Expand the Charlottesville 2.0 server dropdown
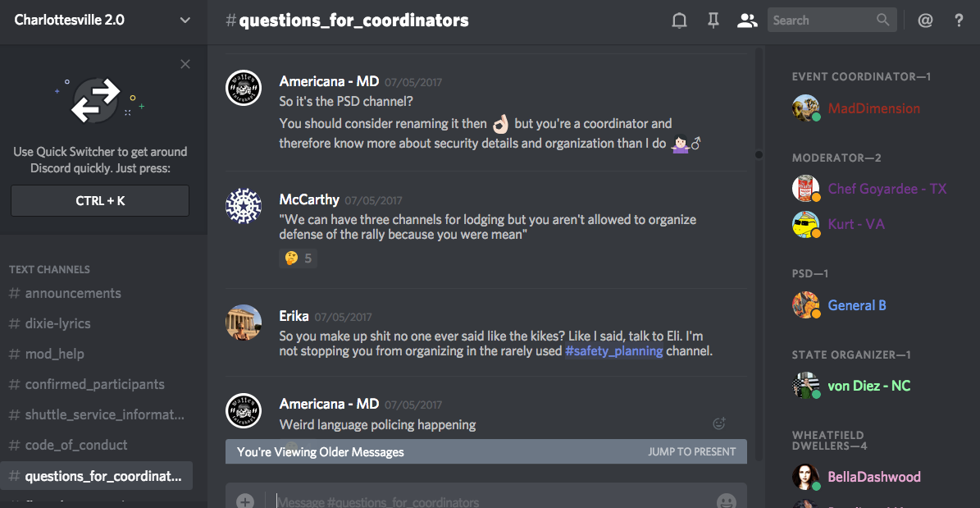 click(185, 21)
